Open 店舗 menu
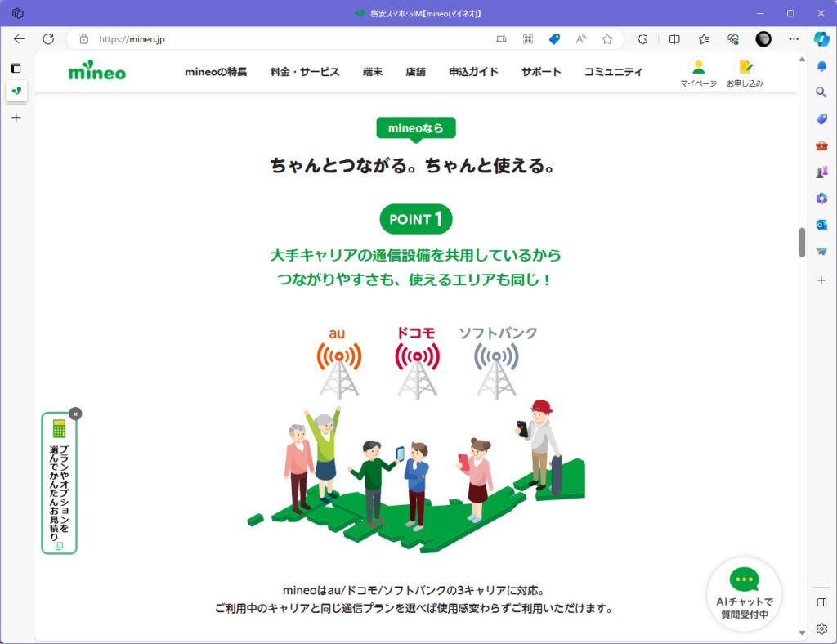 click(416, 71)
